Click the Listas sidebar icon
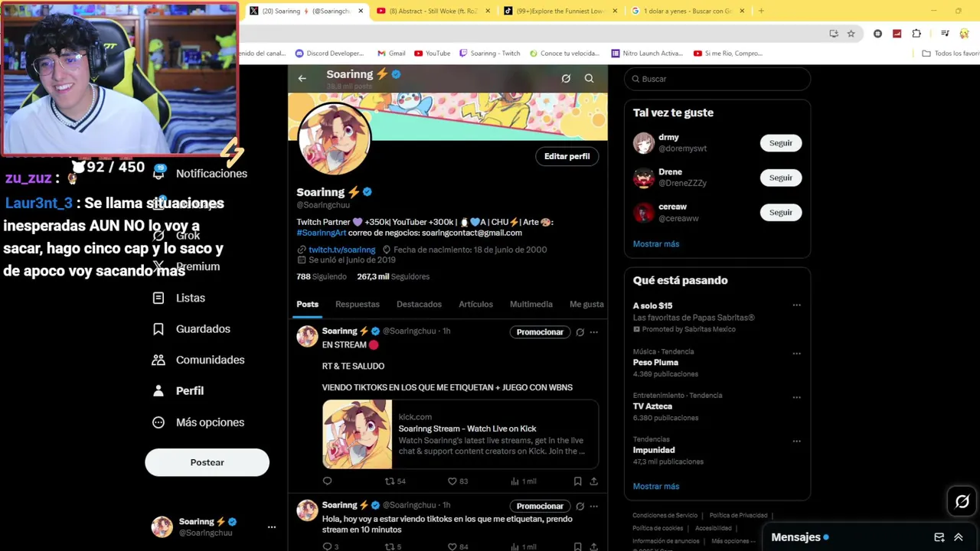 click(x=158, y=298)
